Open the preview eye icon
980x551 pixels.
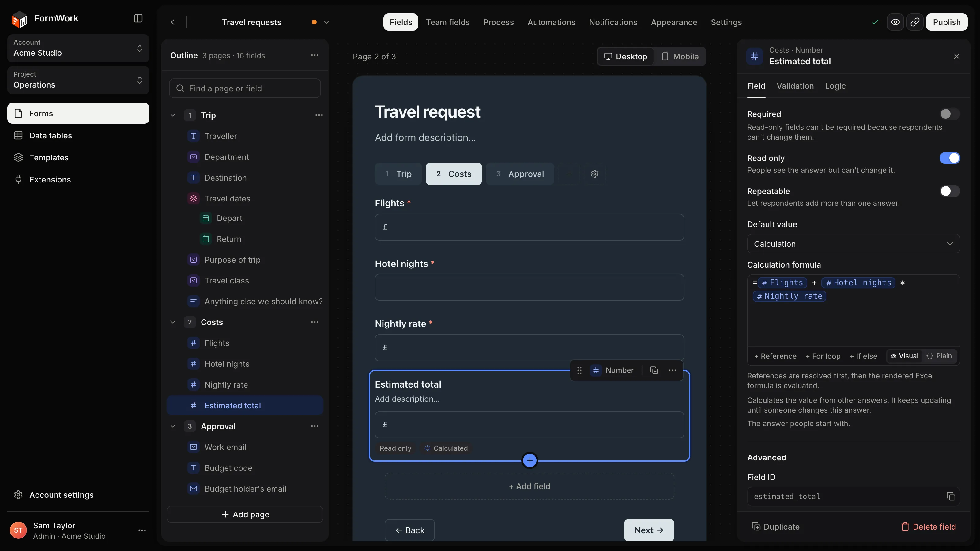[x=895, y=22]
